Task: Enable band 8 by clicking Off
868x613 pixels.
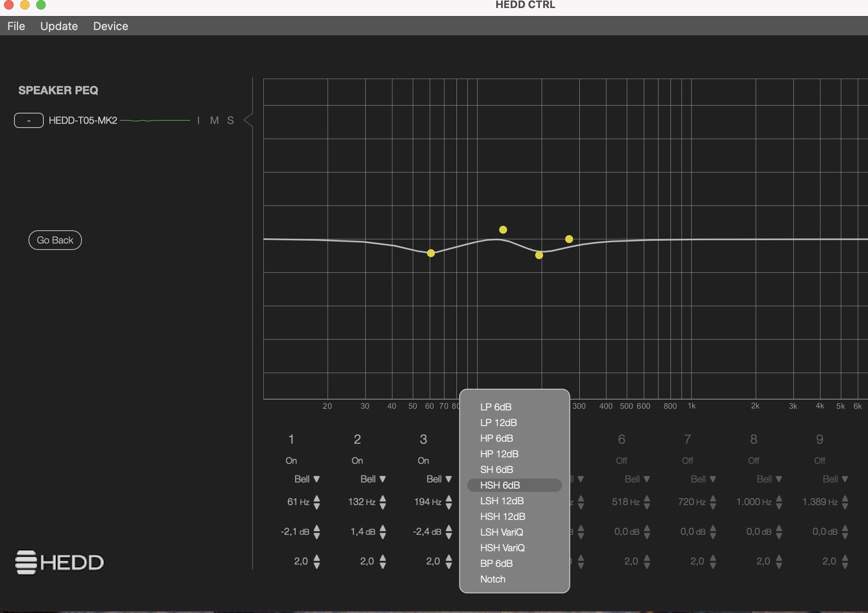Action: tap(754, 461)
